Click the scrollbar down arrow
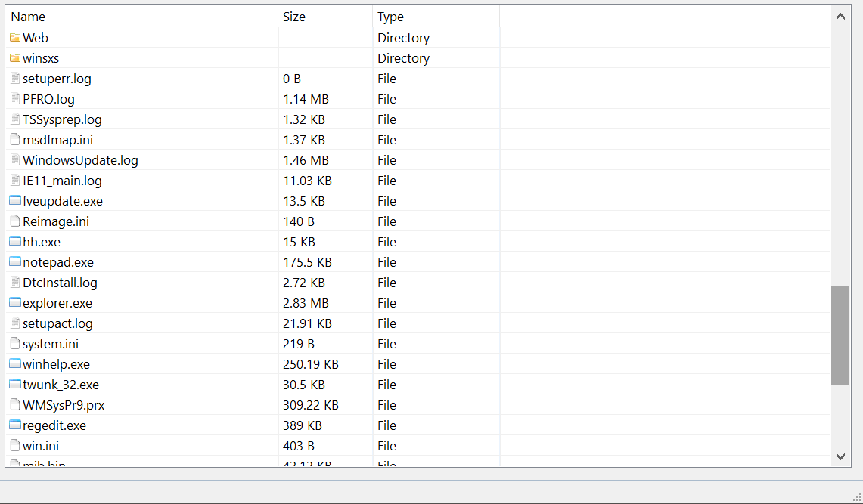Screen dimensions: 863x504 (840, 456)
